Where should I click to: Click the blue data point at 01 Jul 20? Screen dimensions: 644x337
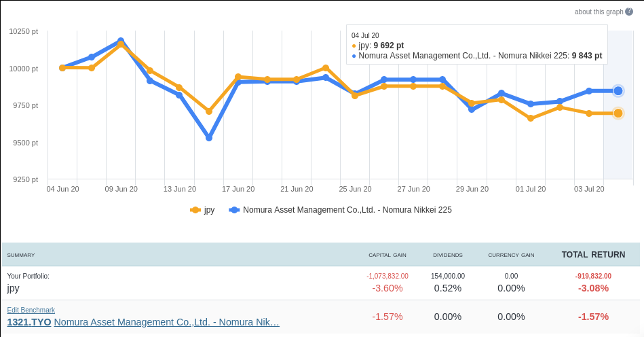[x=531, y=104]
